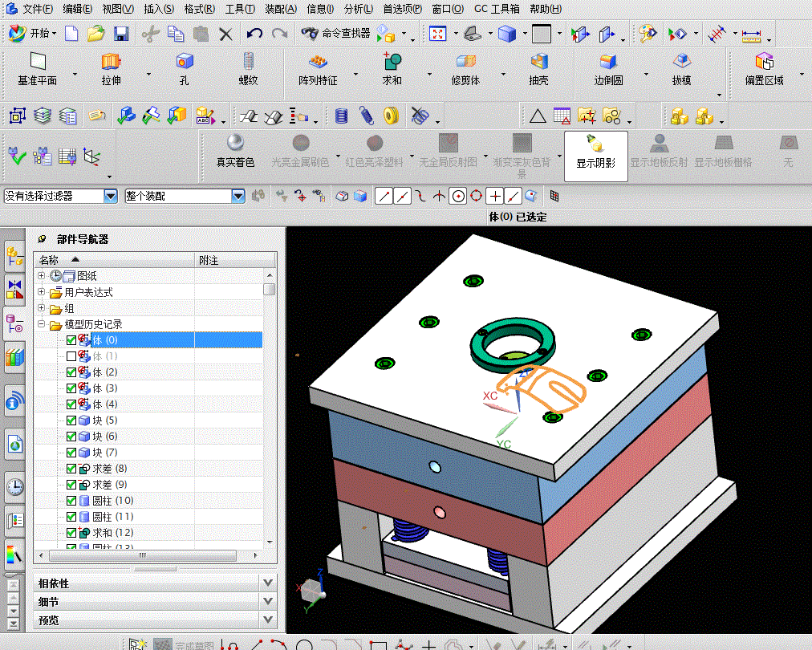This screenshot has width=812, height=650.
Task: Select the 体 (4) tree row
Action: pyautogui.click(x=148, y=404)
